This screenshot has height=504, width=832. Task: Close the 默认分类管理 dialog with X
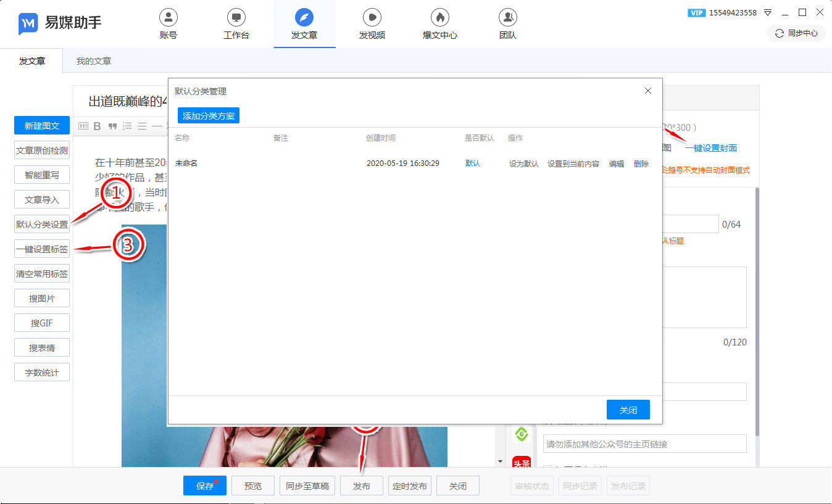[648, 91]
